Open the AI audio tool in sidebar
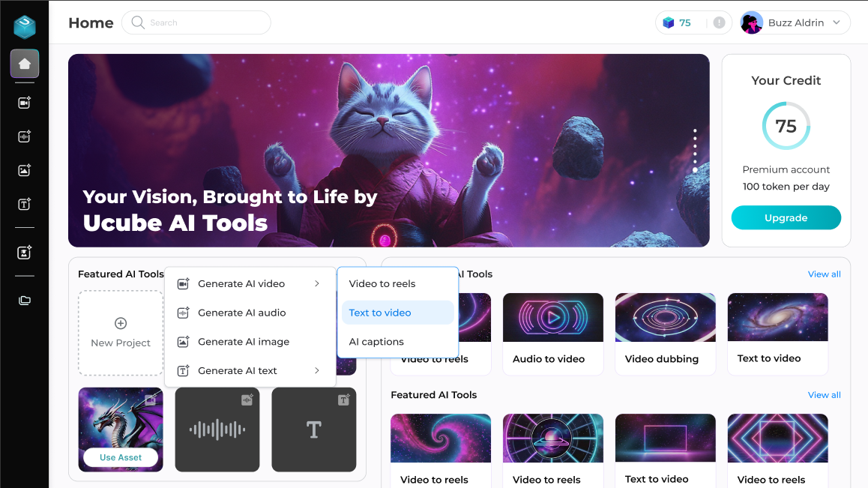Screen dimensions: 868x488 tap(25, 136)
